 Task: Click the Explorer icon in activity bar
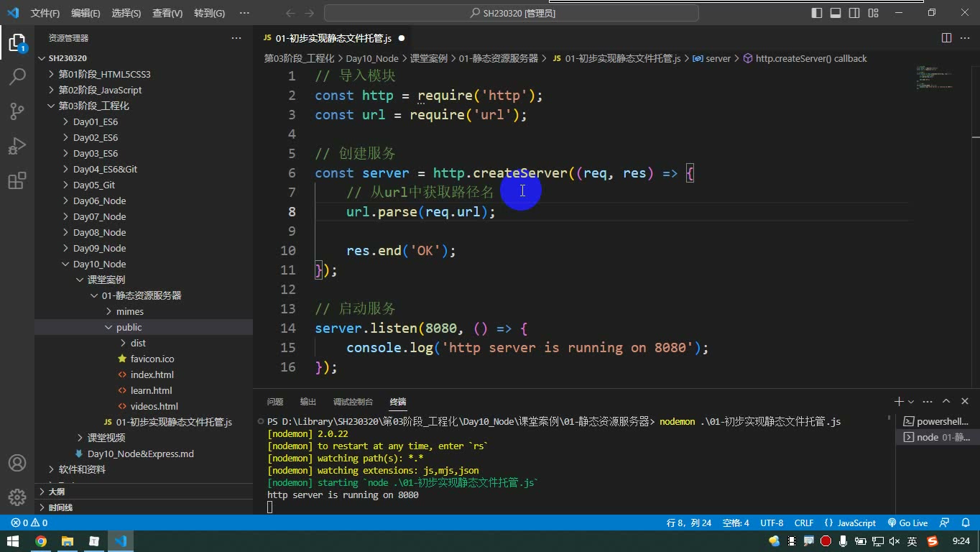click(17, 42)
